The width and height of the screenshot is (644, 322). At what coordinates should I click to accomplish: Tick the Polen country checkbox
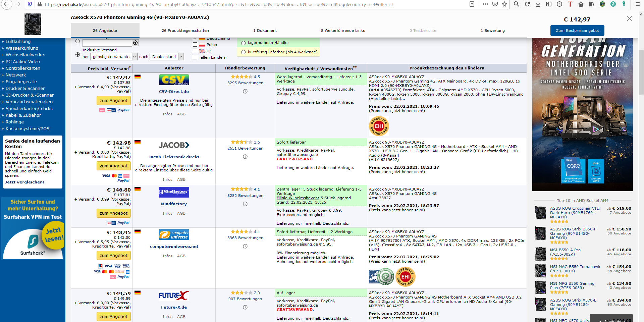click(195, 45)
